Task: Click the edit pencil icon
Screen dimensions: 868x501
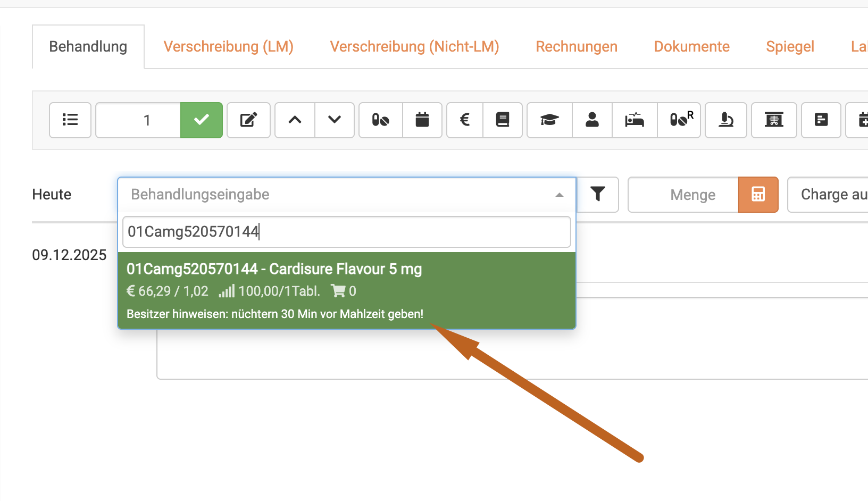Action: coord(248,120)
